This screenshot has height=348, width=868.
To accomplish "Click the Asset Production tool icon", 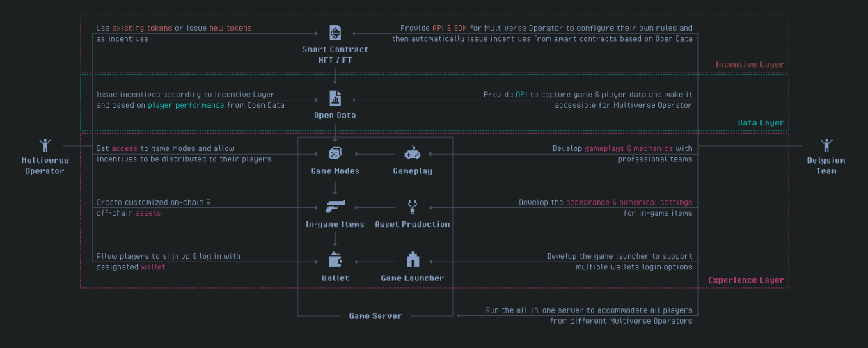I will click(x=412, y=207).
